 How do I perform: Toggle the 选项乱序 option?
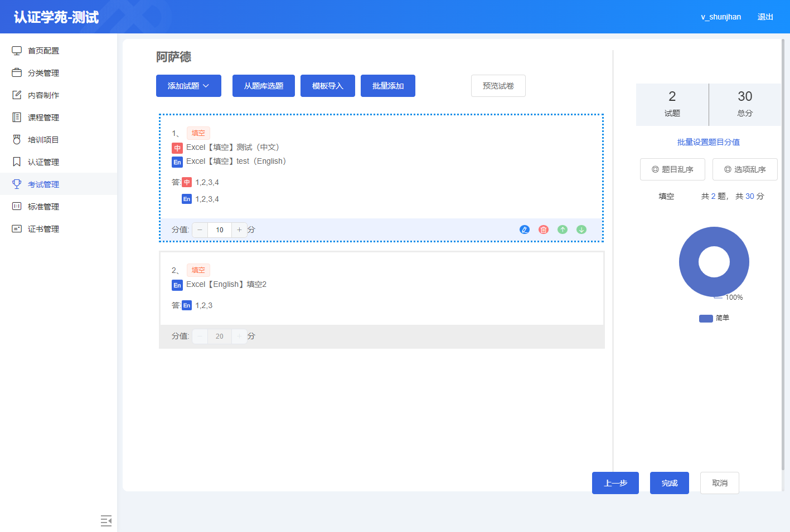pyautogui.click(x=745, y=169)
